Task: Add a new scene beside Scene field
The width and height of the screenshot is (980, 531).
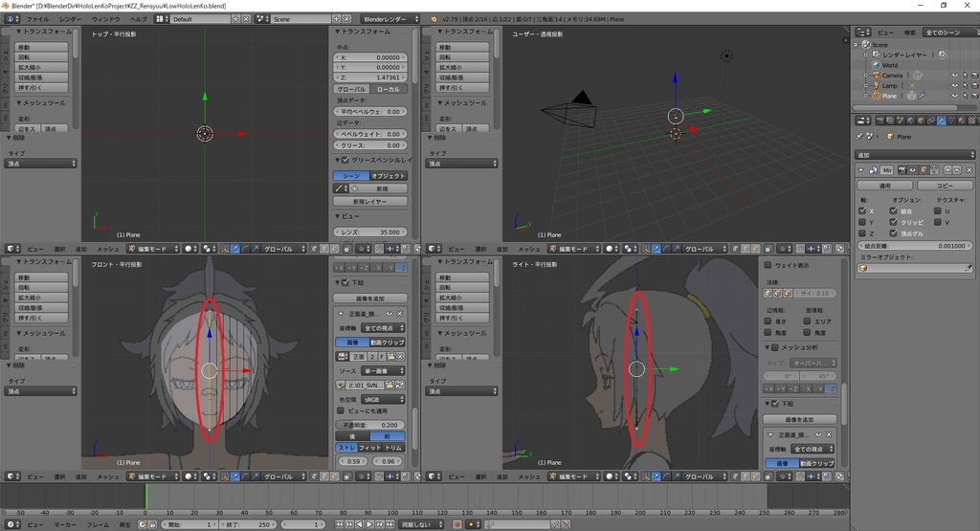Action: coord(336,19)
